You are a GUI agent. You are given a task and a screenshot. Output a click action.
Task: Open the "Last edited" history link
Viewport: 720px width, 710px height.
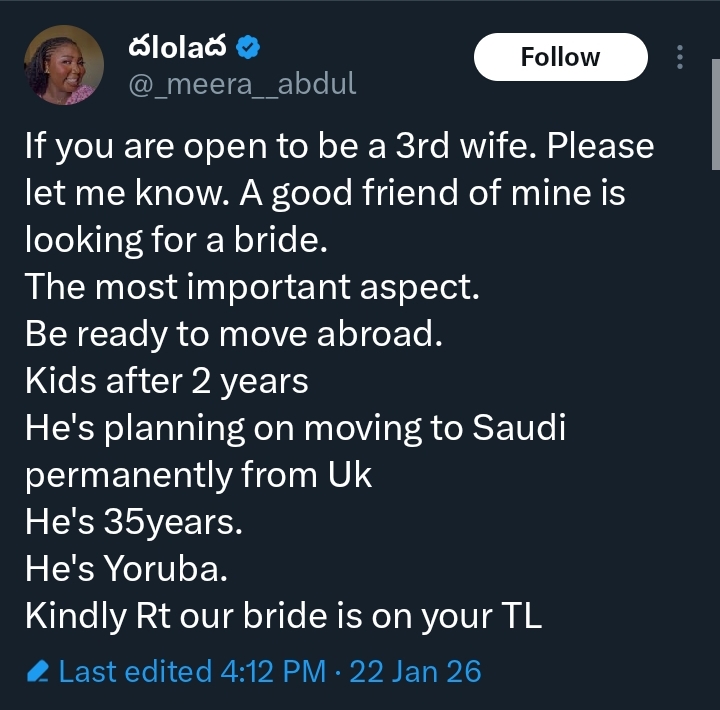coord(135,671)
